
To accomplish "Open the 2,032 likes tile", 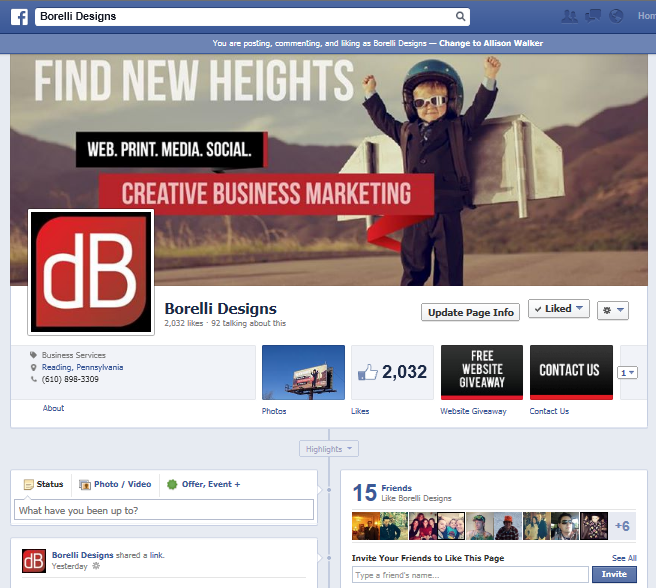I will pyautogui.click(x=392, y=372).
